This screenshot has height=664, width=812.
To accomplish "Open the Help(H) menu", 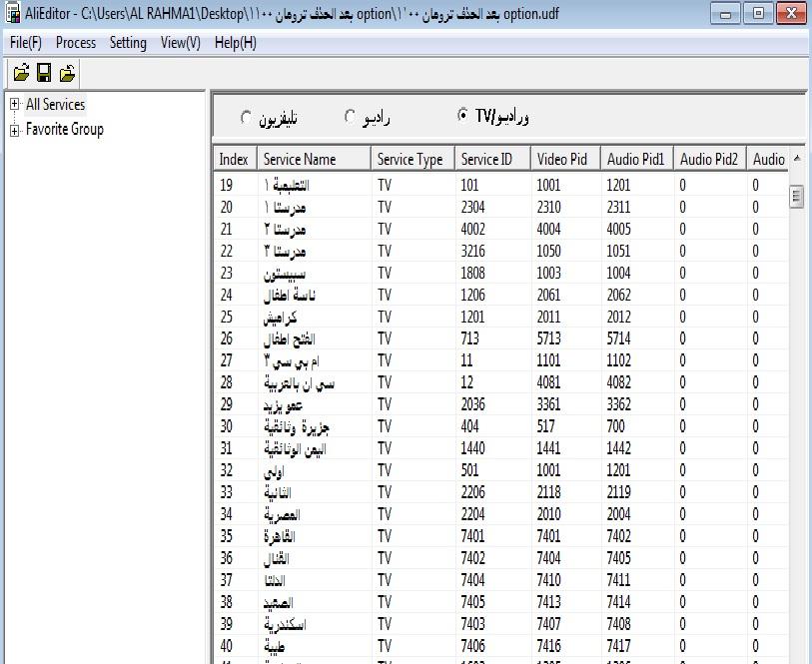I will pos(236,43).
